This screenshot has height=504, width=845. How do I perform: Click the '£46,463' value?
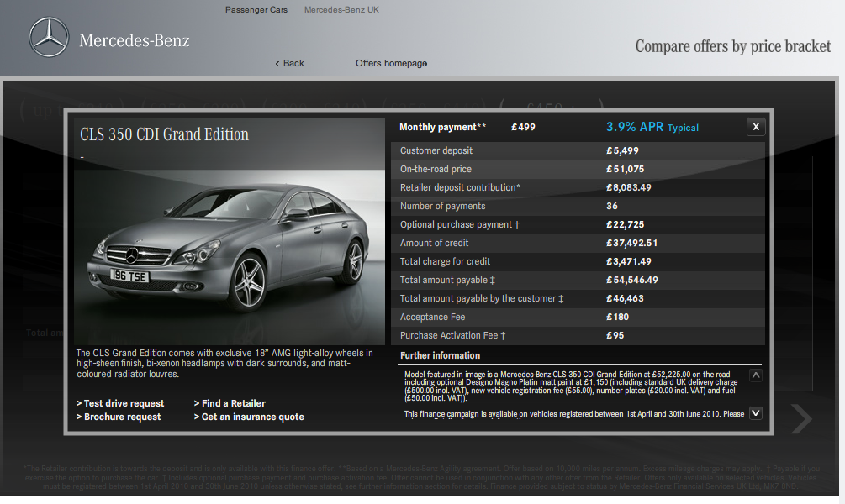[625, 298]
